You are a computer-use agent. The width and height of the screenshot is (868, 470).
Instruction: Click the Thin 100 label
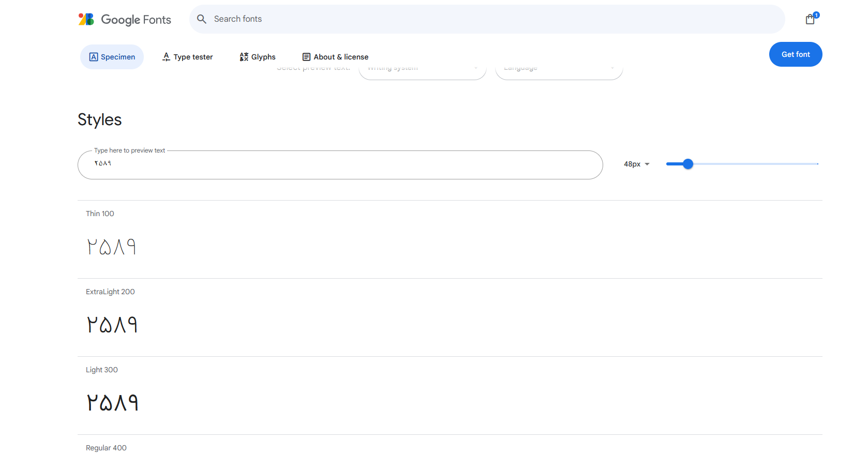(x=100, y=214)
